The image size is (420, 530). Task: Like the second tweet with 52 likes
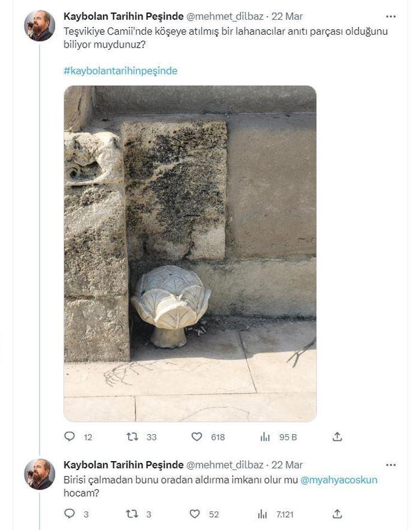195,514
